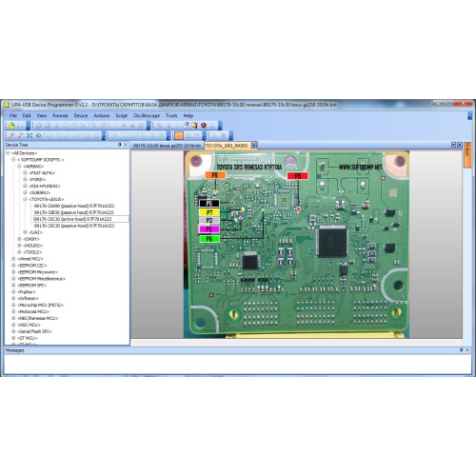Image resolution: width=476 pixels, height=476 pixels.
Task: Close the Messages panel
Action: [x=467, y=350]
